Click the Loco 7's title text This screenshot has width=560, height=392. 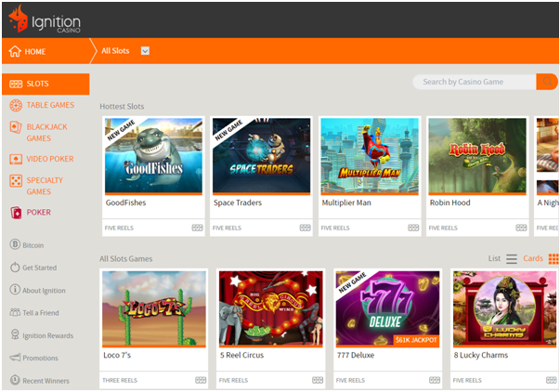point(117,355)
